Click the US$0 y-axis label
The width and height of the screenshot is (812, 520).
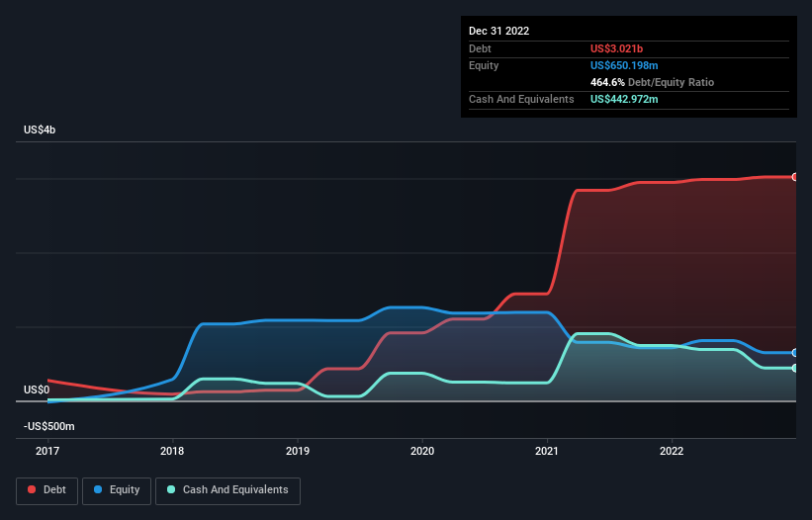(37, 390)
